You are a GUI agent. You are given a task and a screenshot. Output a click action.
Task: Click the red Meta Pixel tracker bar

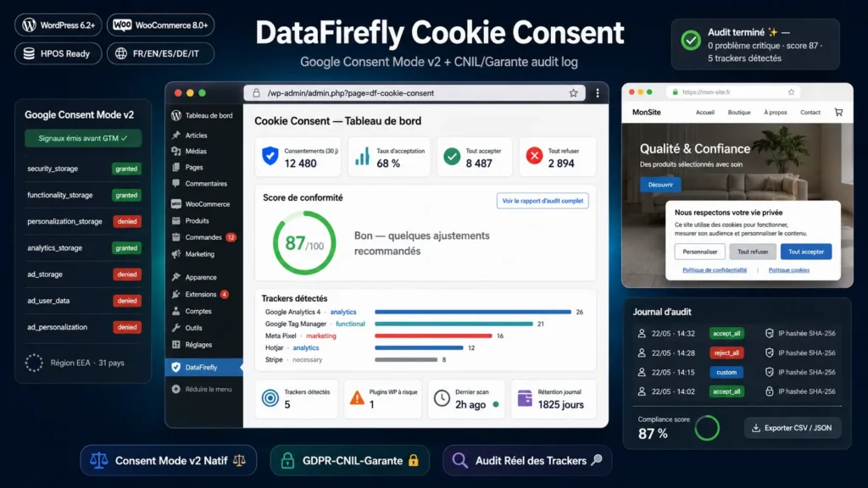(x=433, y=335)
